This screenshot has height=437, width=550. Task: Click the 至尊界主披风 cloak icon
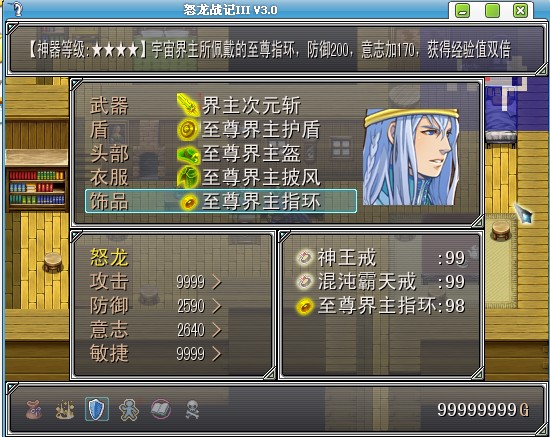188,177
